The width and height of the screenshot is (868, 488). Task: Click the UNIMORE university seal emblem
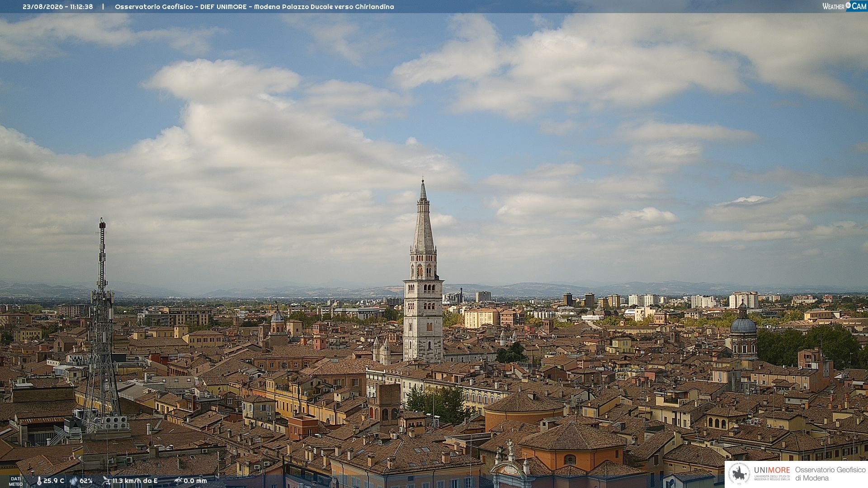point(739,474)
